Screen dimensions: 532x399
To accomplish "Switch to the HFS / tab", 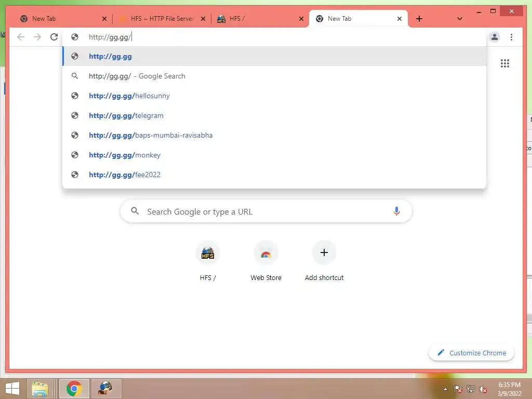I will [260, 19].
